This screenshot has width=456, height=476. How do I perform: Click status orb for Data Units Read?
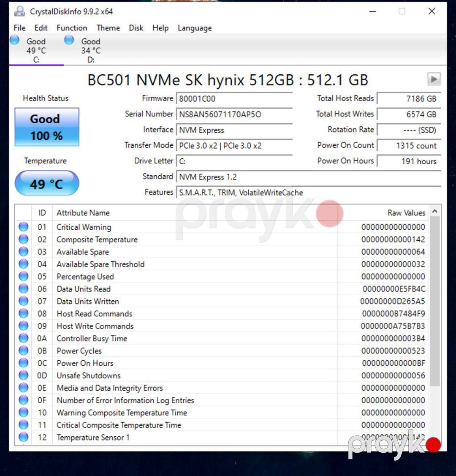tap(23, 289)
